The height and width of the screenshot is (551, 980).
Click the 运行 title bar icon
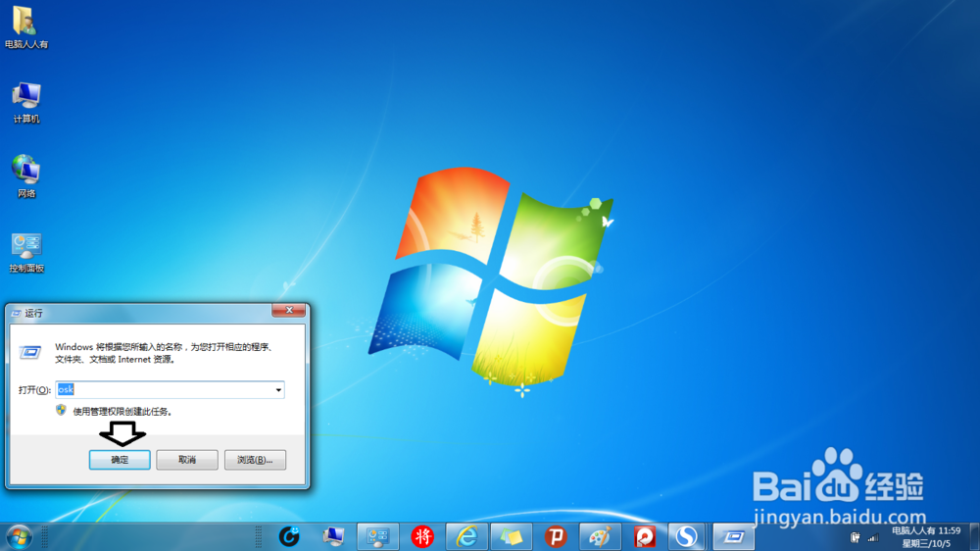coord(16,314)
